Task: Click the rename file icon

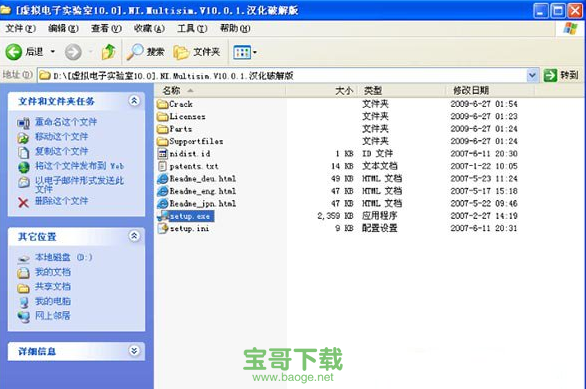Action: tap(23, 123)
